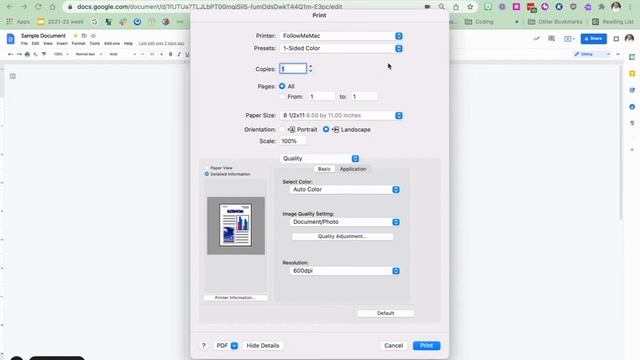Viewport: 640px width, 360px height.
Task: Open the Presets dropdown showing 1-Sided Color
Action: click(x=342, y=48)
